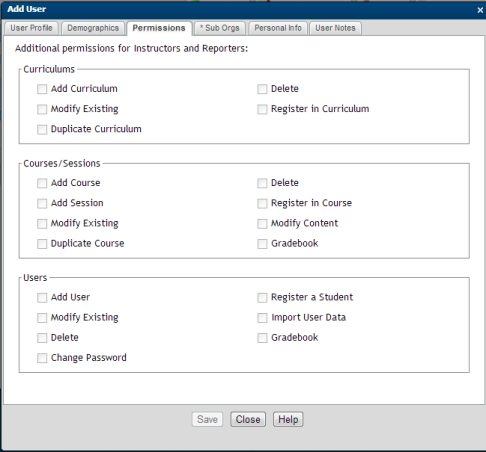This screenshot has width=486, height=452.
Task: Click the Help button
Action: tap(288, 419)
